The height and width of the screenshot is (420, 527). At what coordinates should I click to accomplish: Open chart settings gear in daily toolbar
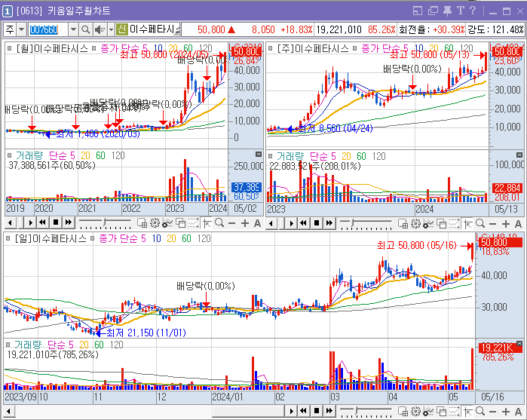[415, 411]
